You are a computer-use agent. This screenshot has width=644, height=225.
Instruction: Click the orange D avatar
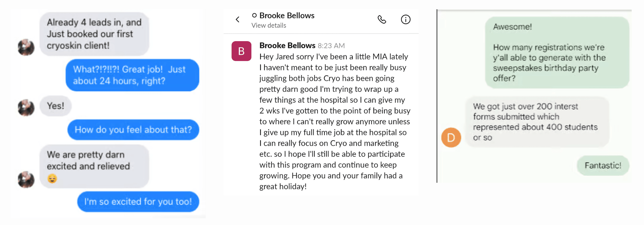[x=451, y=137]
